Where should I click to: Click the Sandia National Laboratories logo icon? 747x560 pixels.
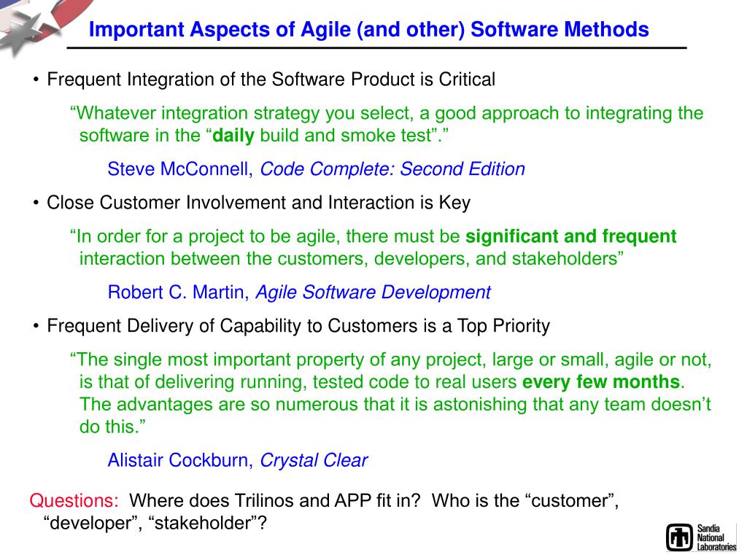point(679,538)
